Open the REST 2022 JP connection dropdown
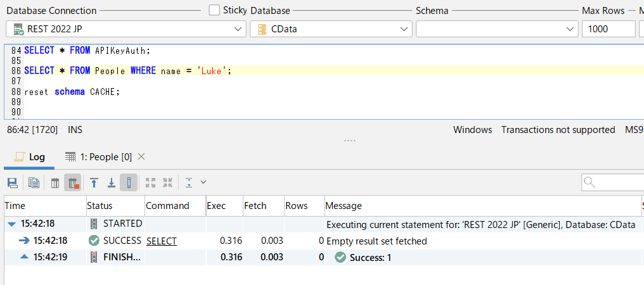The height and width of the screenshot is (285, 644). 126,29
